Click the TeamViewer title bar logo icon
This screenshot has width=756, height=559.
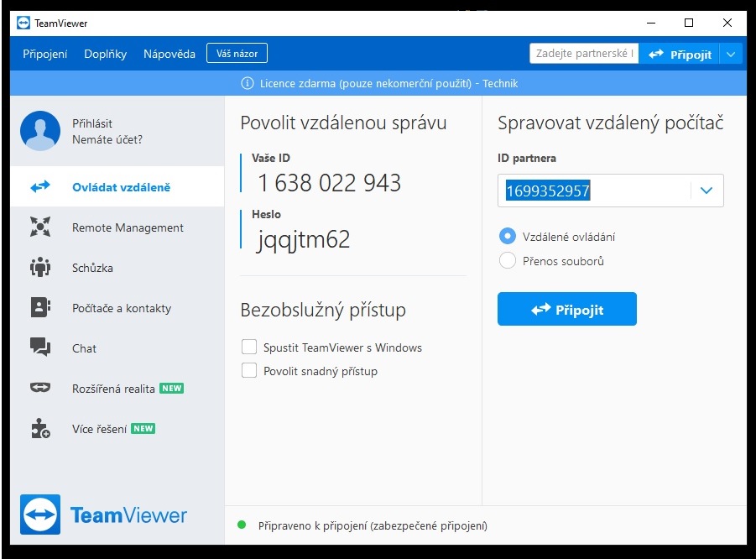[x=23, y=23]
